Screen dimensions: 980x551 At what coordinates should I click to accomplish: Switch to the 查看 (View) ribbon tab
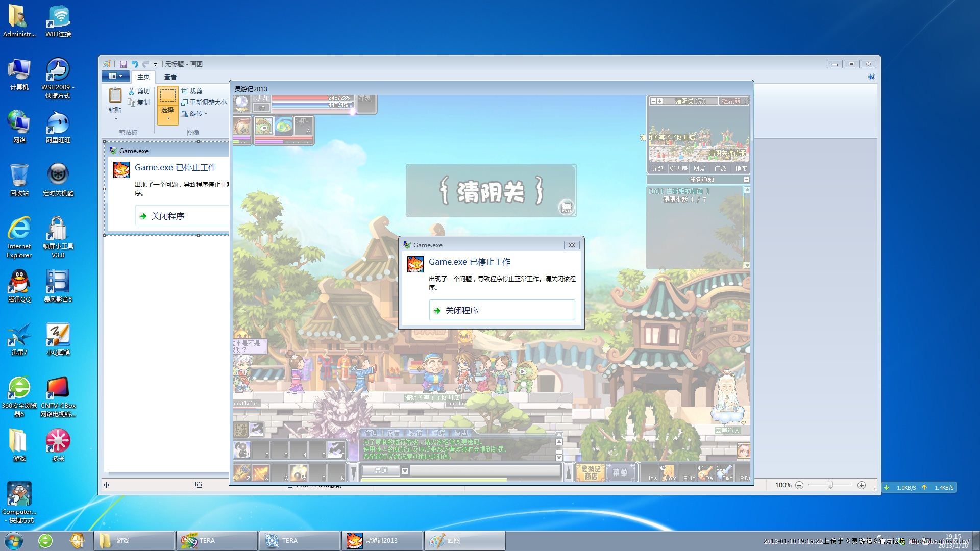pos(170,77)
